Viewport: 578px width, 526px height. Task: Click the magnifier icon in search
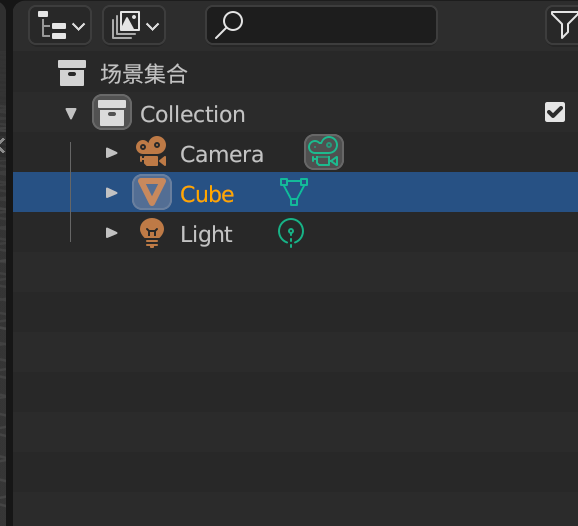coord(229,25)
